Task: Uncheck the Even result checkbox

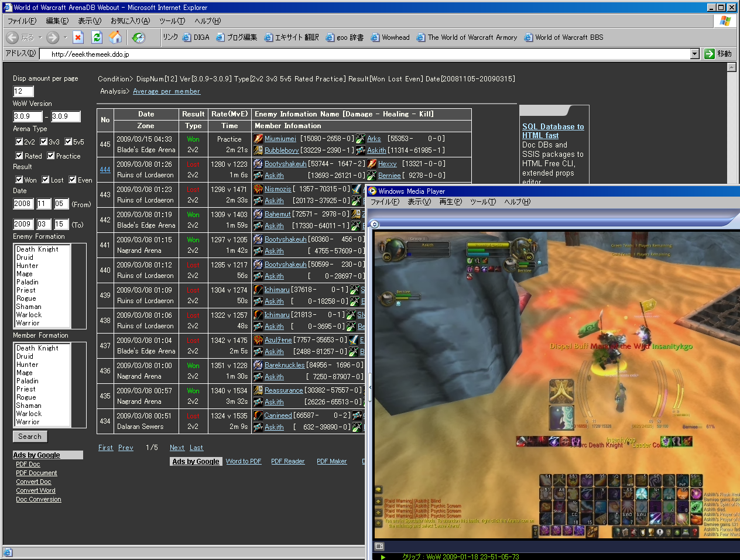Action: (72, 180)
